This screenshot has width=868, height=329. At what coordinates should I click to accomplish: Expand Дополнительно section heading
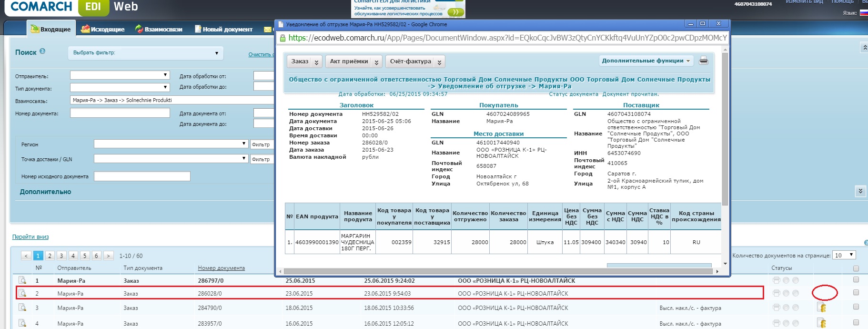point(46,192)
